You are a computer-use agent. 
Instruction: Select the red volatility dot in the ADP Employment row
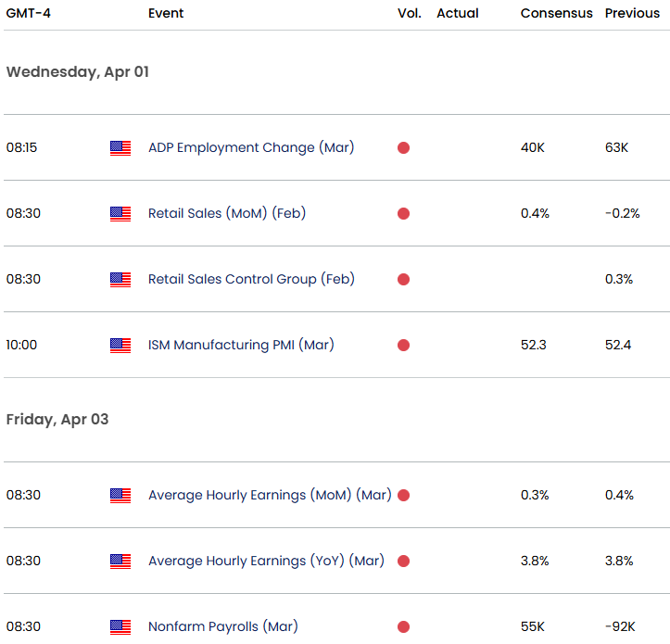point(403,148)
